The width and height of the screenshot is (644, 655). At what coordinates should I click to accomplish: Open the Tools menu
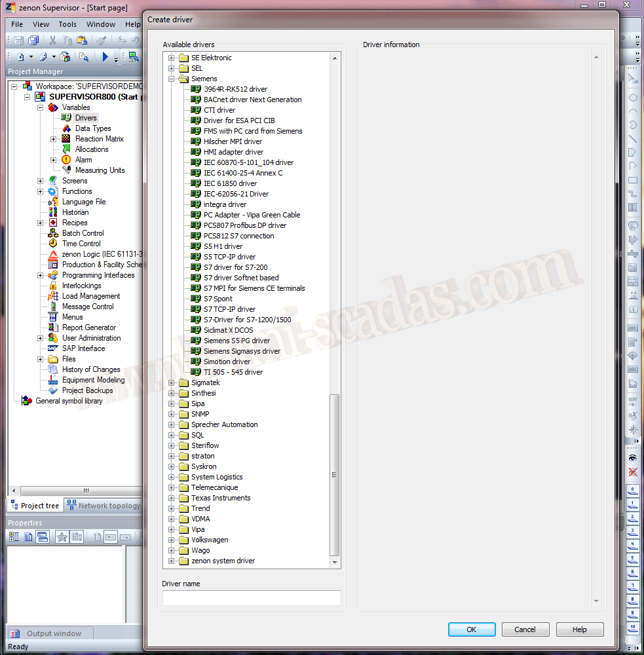click(67, 24)
